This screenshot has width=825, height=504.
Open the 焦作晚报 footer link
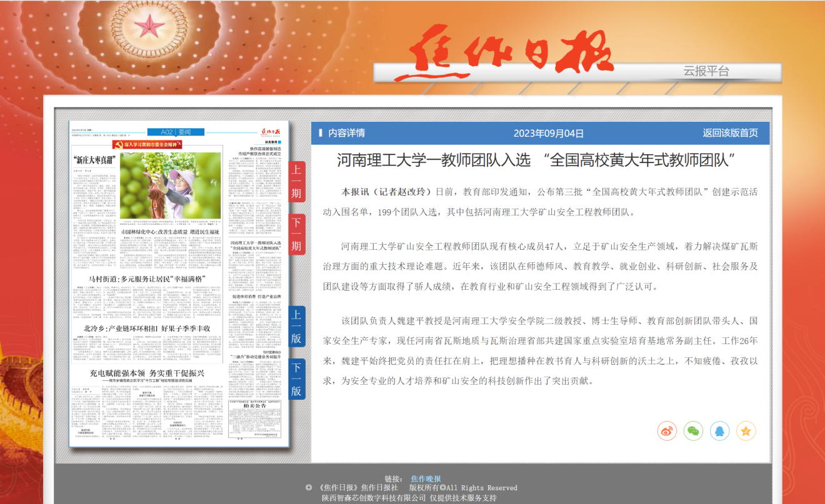[x=426, y=478]
